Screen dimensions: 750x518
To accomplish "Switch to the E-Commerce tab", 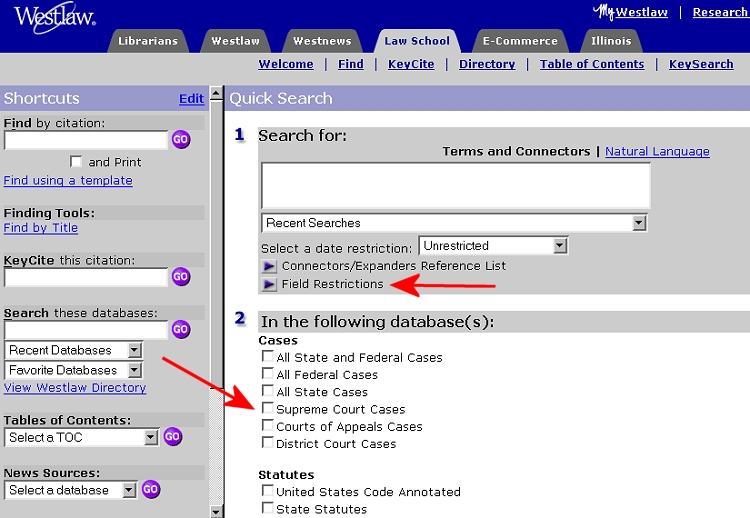I will coord(520,41).
